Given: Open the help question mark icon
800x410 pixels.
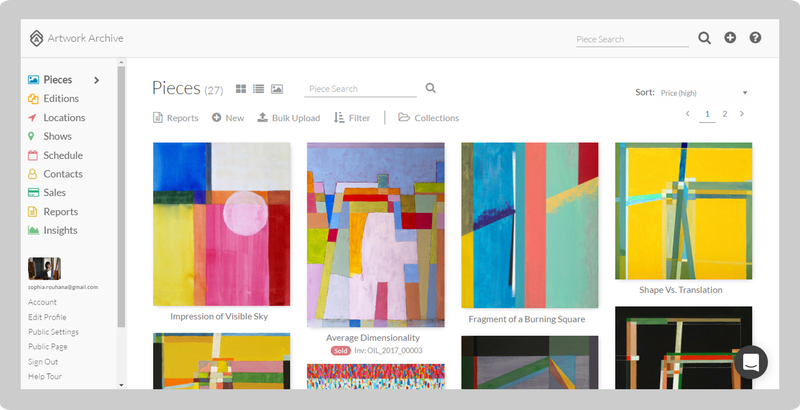Looking at the screenshot, I should click(x=755, y=38).
